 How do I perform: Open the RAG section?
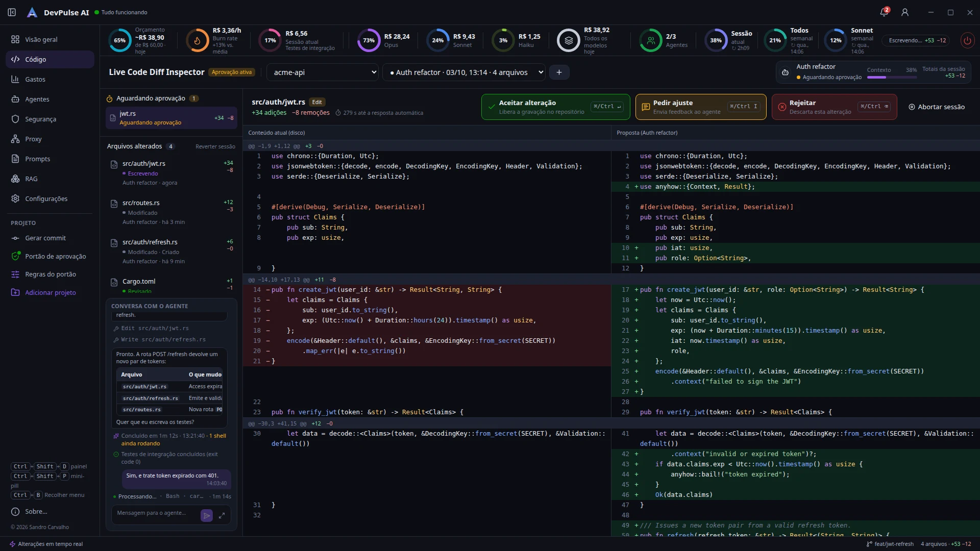tap(50, 179)
